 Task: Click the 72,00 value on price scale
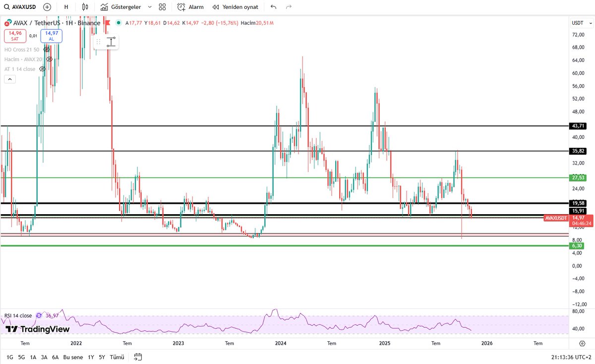click(578, 34)
